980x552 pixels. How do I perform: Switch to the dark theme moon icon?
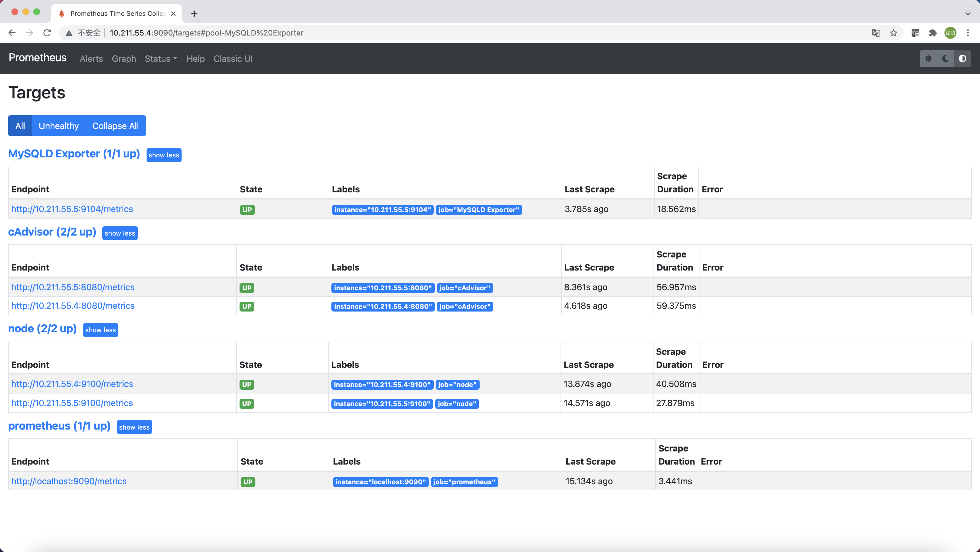[945, 58]
